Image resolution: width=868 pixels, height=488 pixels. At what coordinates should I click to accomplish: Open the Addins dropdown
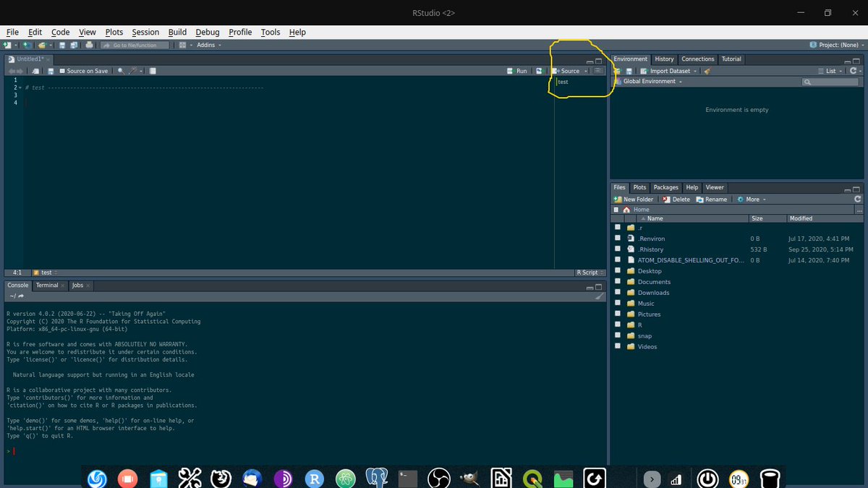[209, 45]
